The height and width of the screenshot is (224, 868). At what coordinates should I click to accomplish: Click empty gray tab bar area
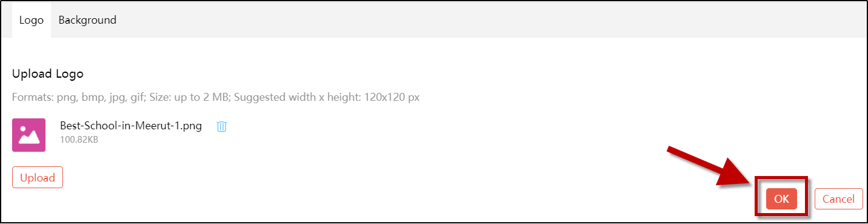point(485,20)
